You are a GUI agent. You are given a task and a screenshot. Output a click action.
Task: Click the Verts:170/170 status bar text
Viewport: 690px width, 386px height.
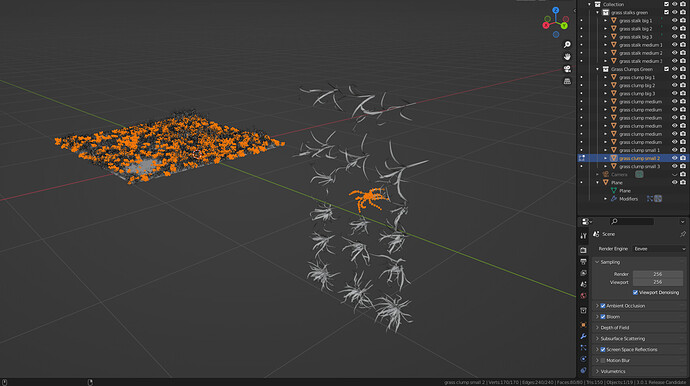[x=504, y=382]
